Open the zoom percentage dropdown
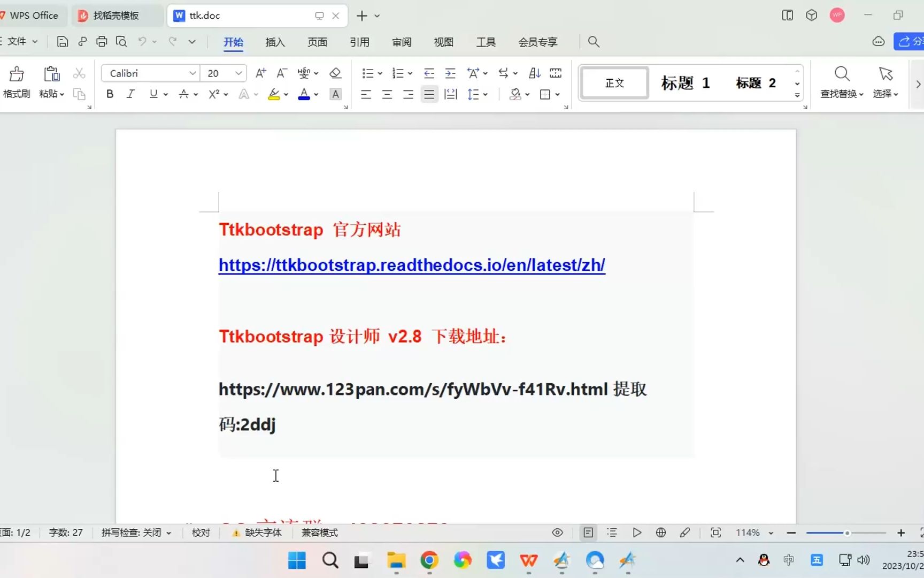Screen dimensions: 924x578 pos(771,533)
